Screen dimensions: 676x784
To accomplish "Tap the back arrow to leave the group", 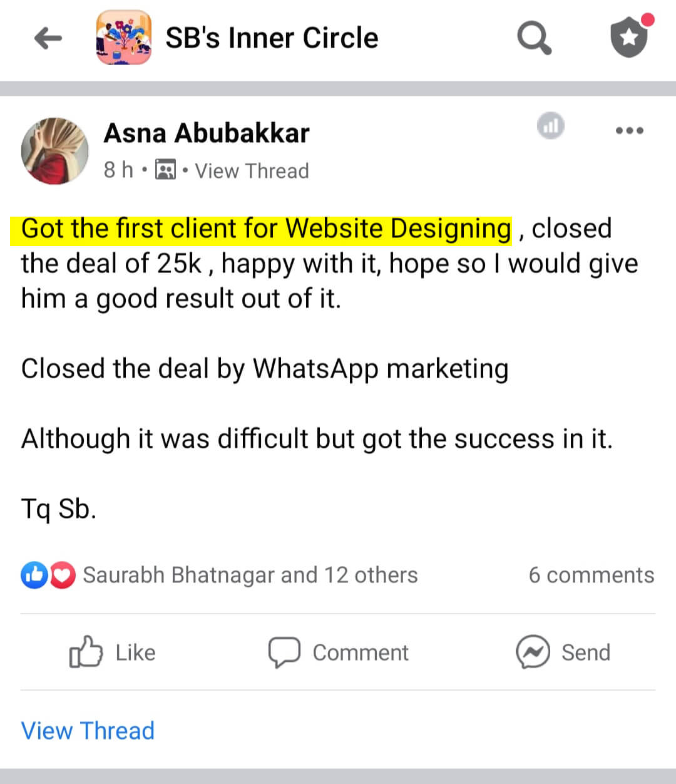I will (x=48, y=38).
